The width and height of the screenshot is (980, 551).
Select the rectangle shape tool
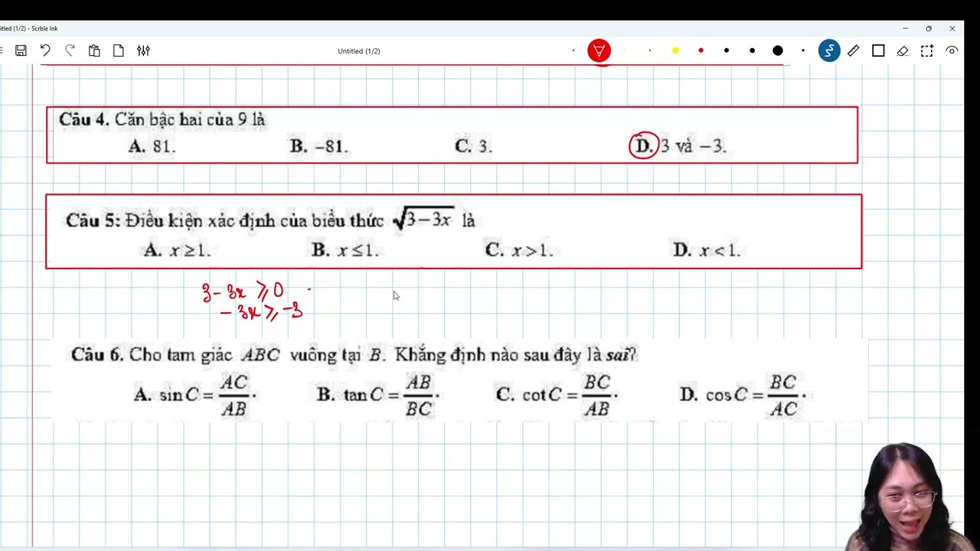[878, 51]
